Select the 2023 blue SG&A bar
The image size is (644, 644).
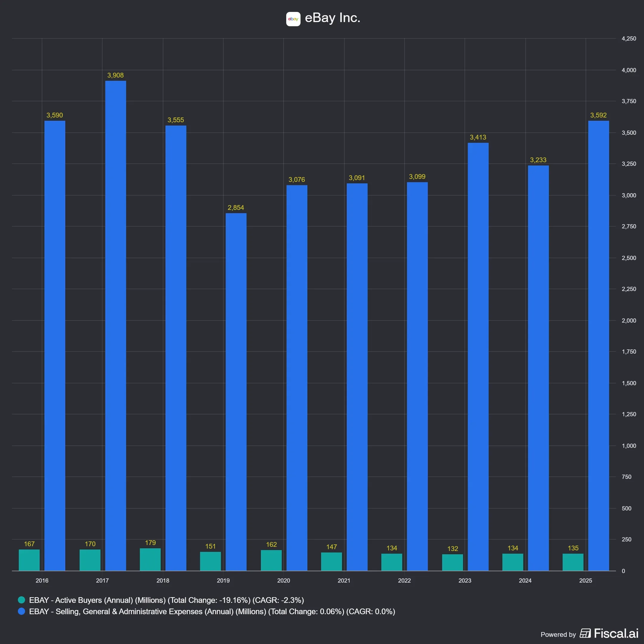tap(478, 357)
